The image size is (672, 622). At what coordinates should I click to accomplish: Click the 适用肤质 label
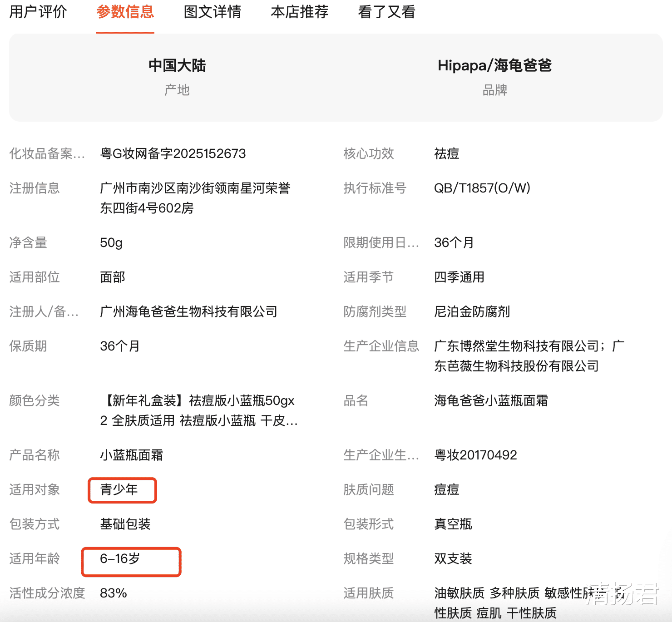tap(369, 593)
